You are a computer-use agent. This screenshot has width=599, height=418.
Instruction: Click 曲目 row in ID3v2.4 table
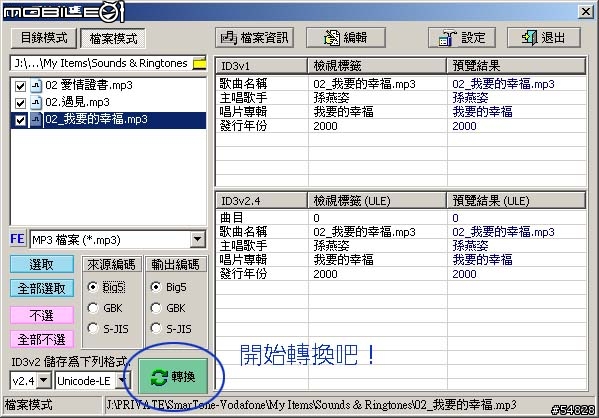tap(401, 218)
